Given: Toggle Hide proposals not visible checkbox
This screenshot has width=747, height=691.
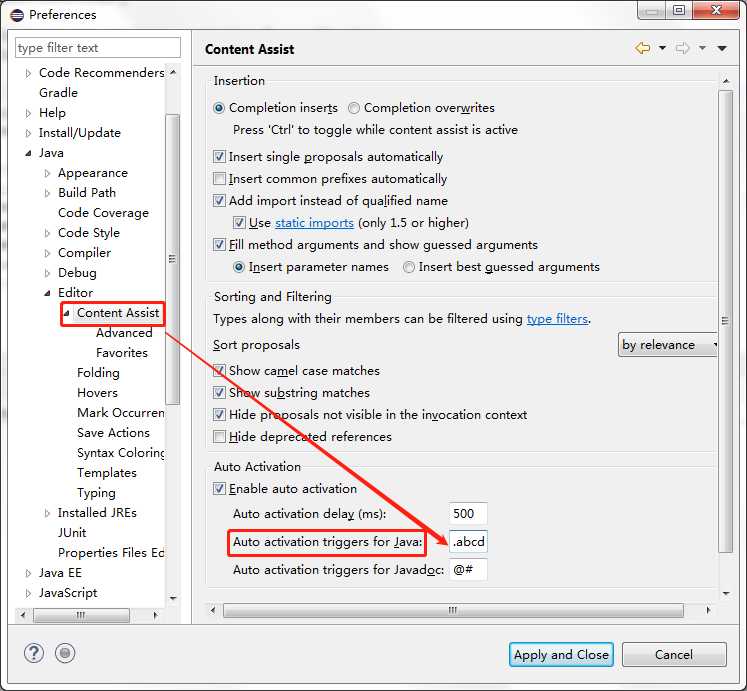Looking at the screenshot, I should 219,414.
